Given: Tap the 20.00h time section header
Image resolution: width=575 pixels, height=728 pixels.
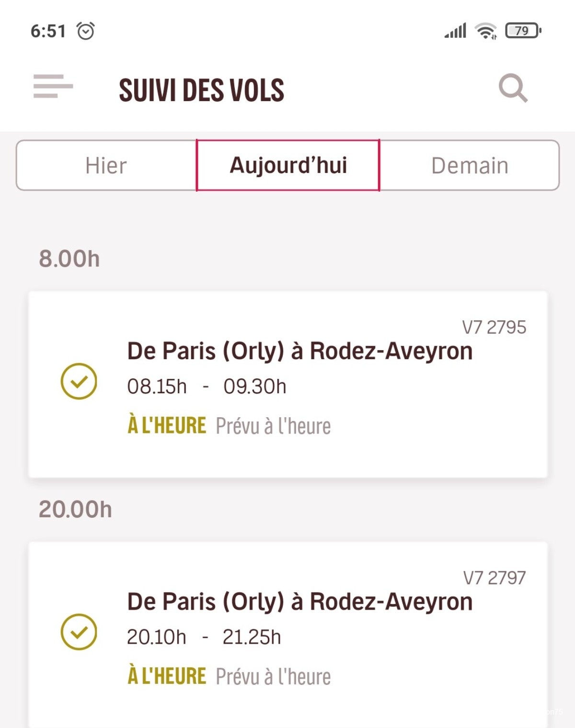Looking at the screenshot, I should [75, 510].
